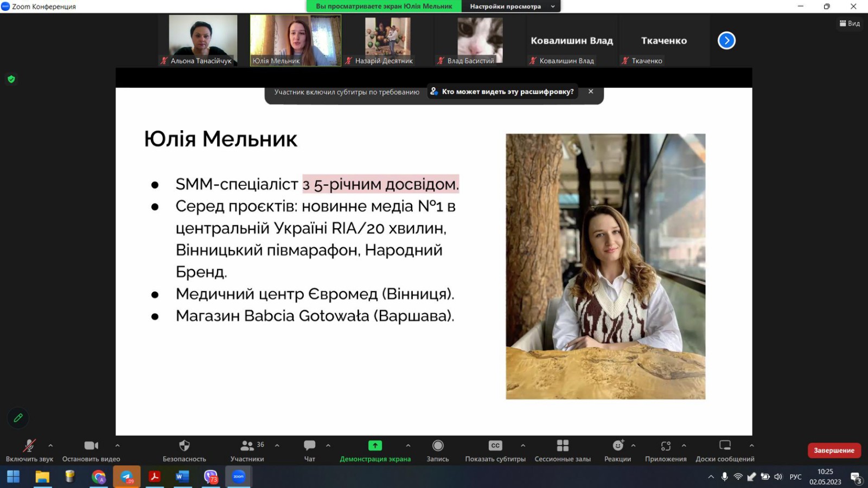868x488 pixels.
Task: Open the Security (Безопасность) shield icon
Action: point(184,446)
